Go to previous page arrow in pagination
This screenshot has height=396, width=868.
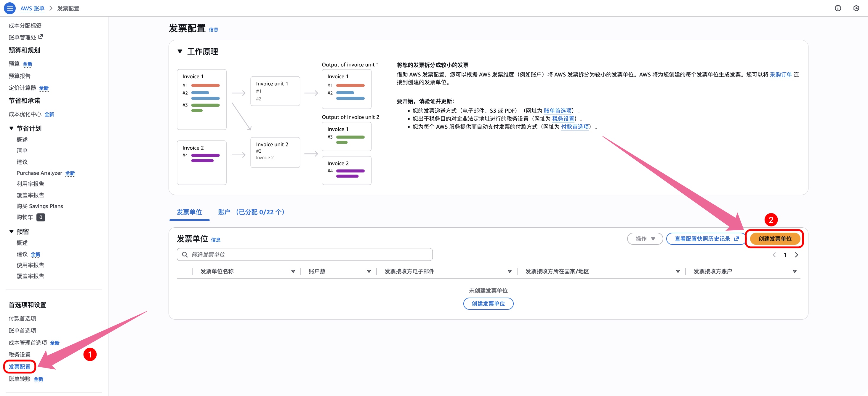tap(774, 255)
